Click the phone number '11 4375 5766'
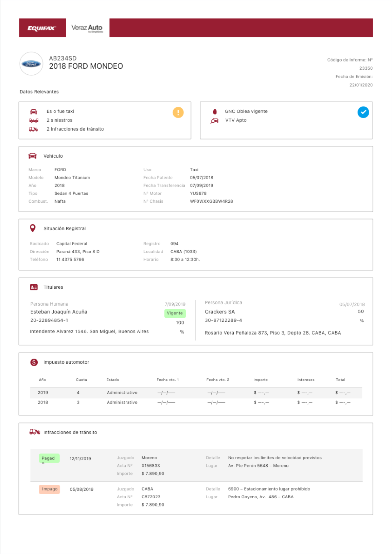392x554 pixels. click(70, 260)
